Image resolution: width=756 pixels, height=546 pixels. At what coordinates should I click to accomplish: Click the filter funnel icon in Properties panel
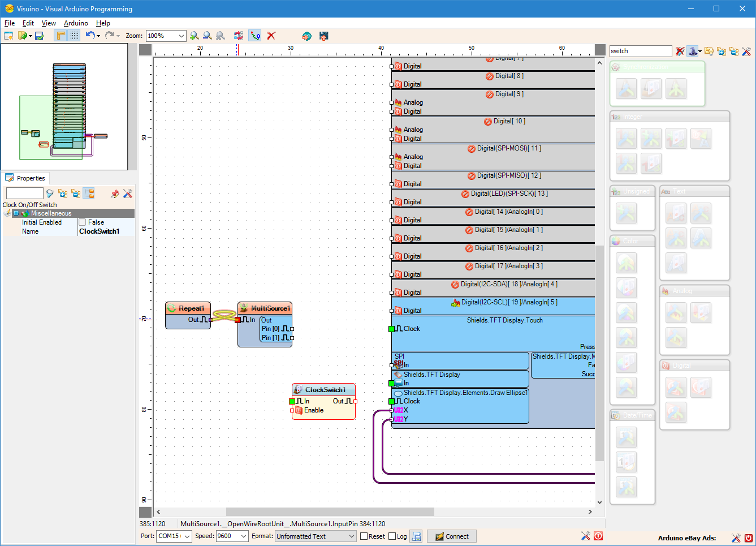coord(50,194)
